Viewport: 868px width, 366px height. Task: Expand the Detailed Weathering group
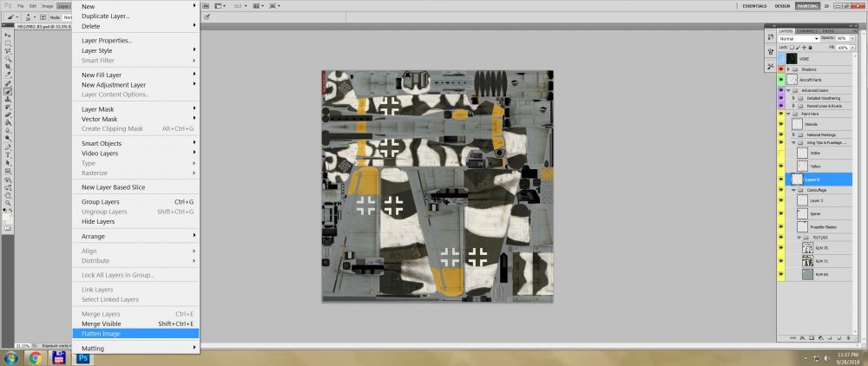pos(793,98)
